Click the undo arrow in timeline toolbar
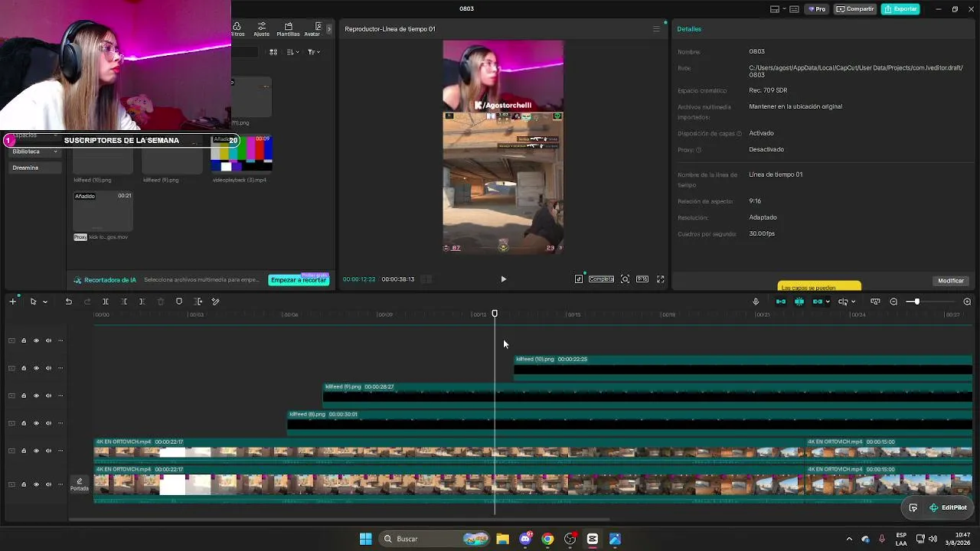 (68, 302)
